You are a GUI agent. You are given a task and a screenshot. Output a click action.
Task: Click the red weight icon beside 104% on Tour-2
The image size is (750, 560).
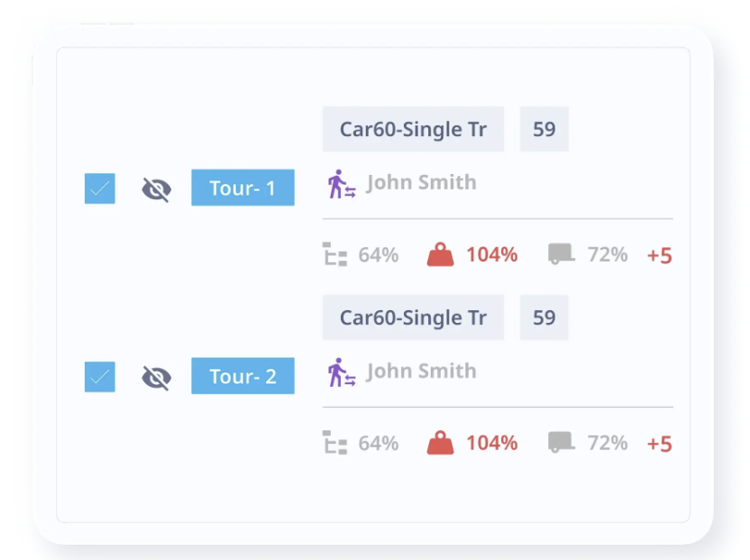point(441,443)
